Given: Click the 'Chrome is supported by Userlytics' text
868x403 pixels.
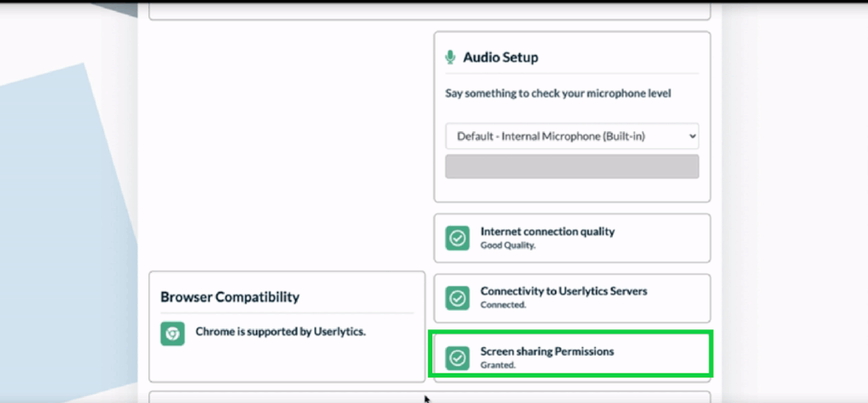Looking at the screenshot, I should (281, 332).
